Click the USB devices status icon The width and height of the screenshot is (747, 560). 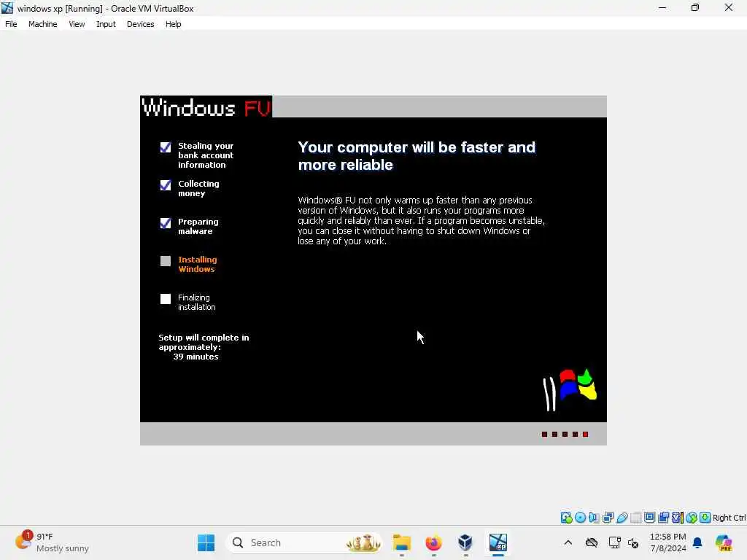point(622,517)
